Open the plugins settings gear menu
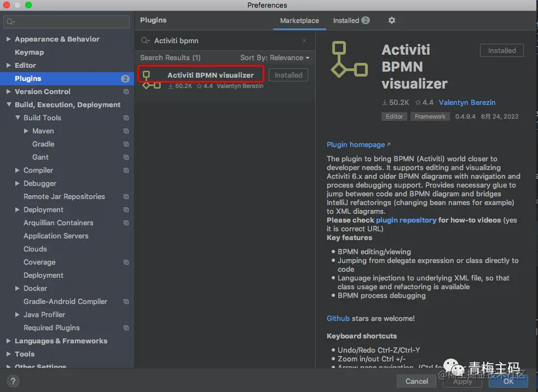Screen dimensions: 538x392 pos(391,20)
